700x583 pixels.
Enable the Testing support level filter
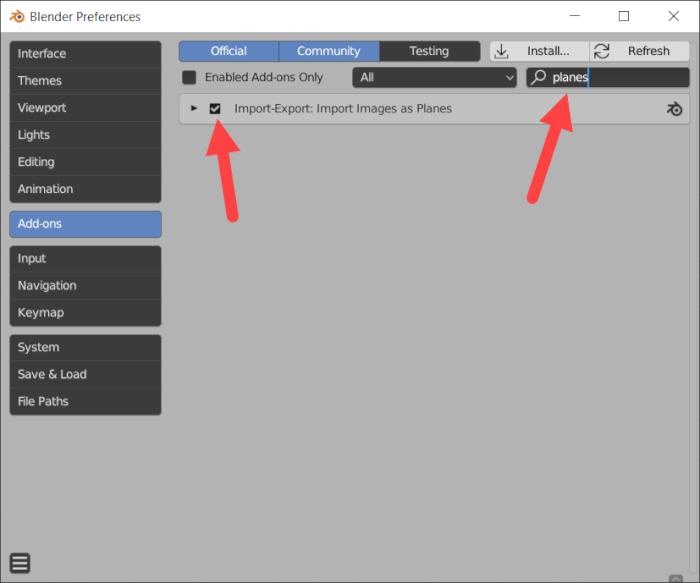(429, 51)
